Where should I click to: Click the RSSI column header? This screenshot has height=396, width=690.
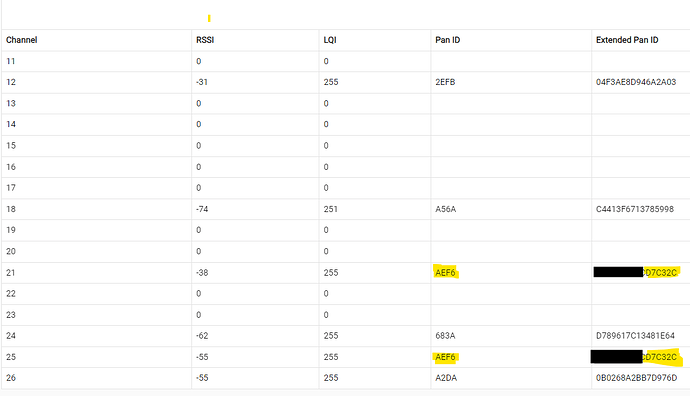[205, 40]
